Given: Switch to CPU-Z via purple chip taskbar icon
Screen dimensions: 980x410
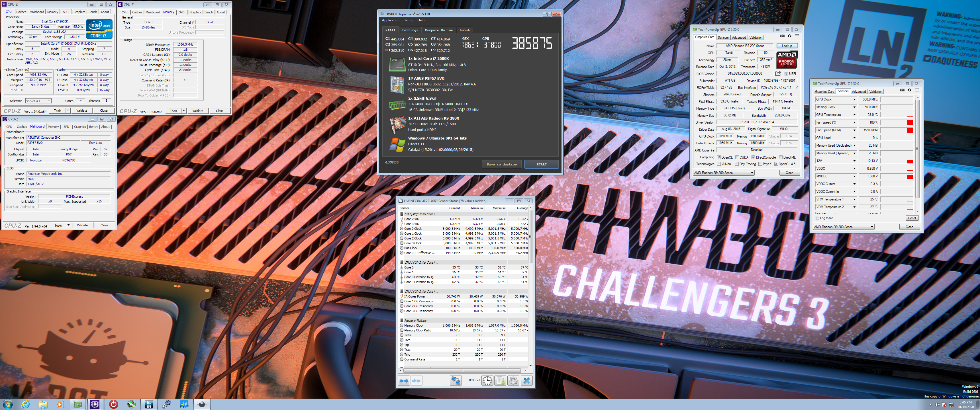Looking at the screenshot, I should [x=95, y=404].
